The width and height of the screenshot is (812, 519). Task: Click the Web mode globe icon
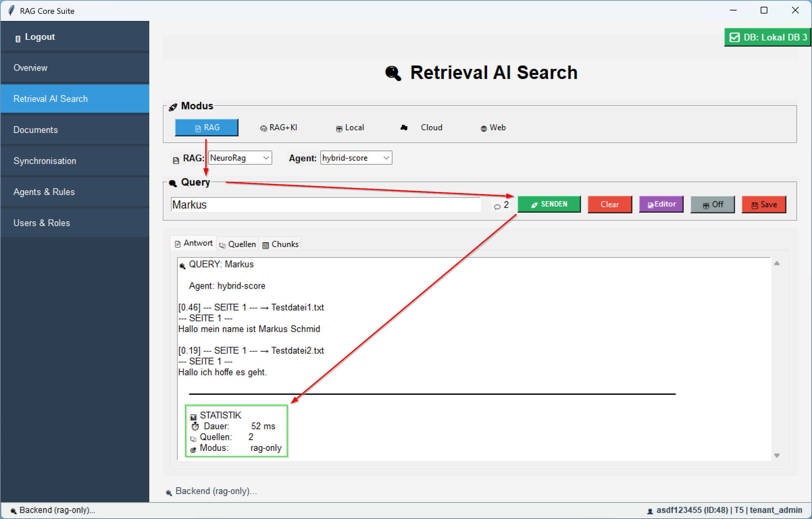point(483,128)
